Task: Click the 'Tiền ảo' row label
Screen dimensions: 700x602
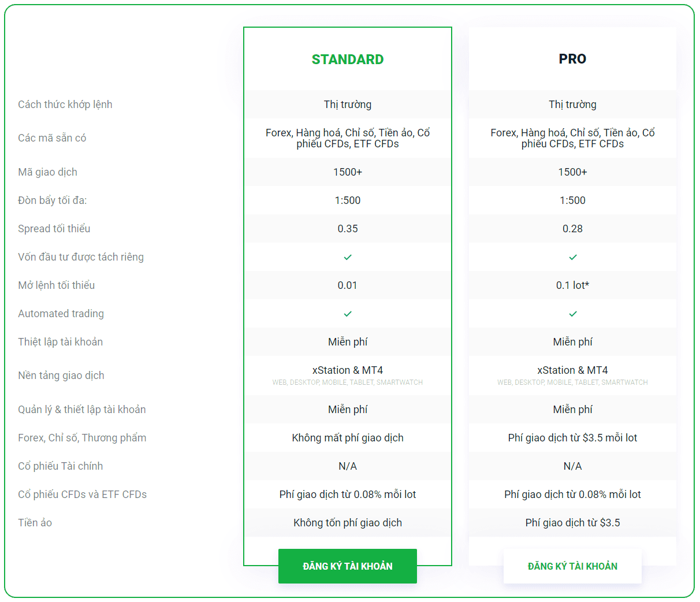Action: pos(35,523)
